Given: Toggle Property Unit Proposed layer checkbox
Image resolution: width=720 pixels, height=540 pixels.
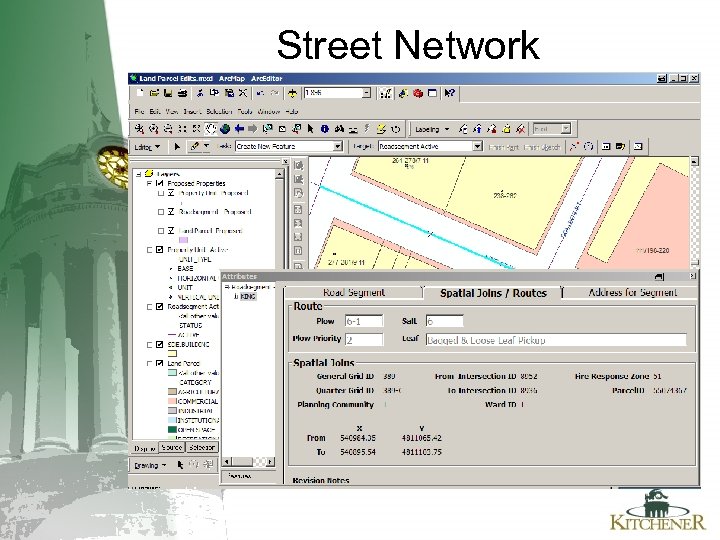Looking at the screenshot, I should (171, 193).
